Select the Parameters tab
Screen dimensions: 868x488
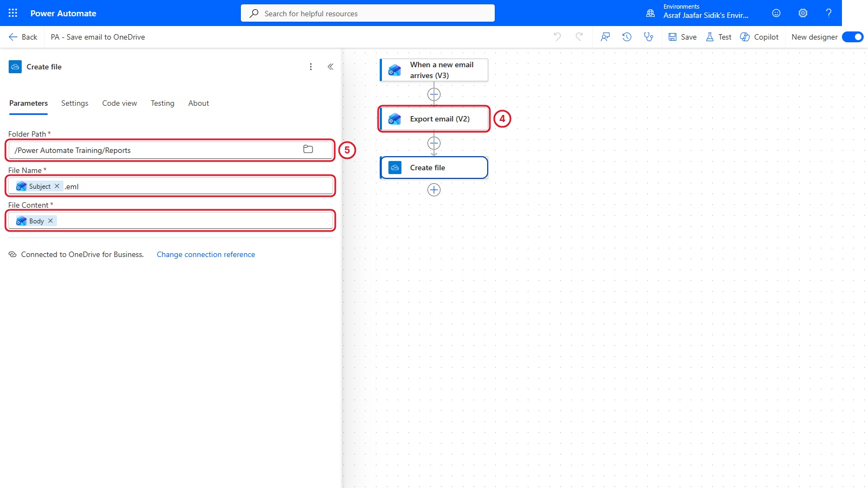click(x=28, y=103)
